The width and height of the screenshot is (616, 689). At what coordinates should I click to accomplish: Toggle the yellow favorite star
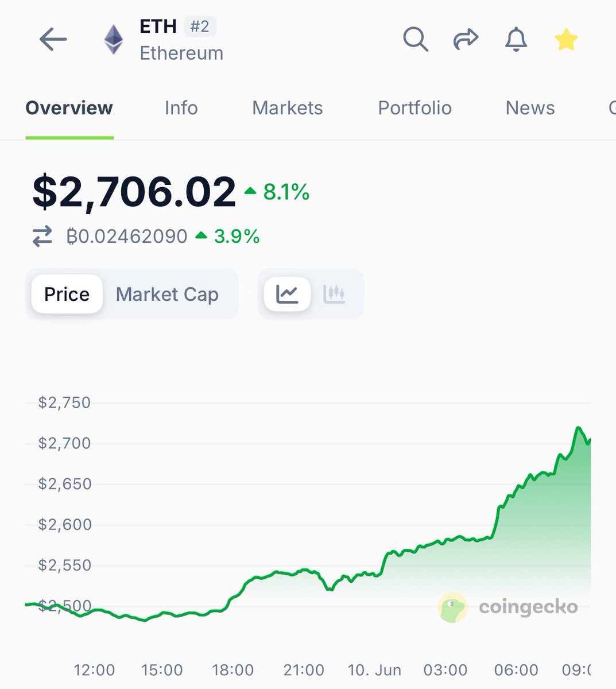pyautogui.click(x=566, y=40)
